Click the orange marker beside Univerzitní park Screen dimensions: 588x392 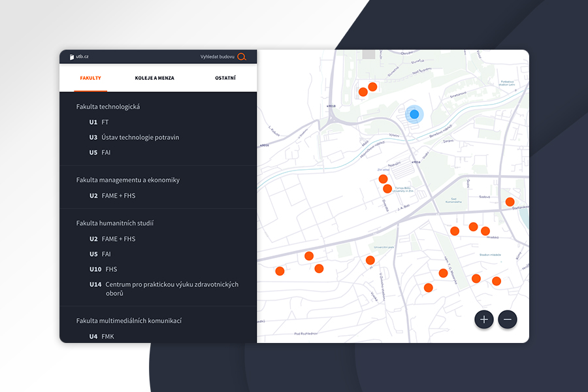point(370,260)
